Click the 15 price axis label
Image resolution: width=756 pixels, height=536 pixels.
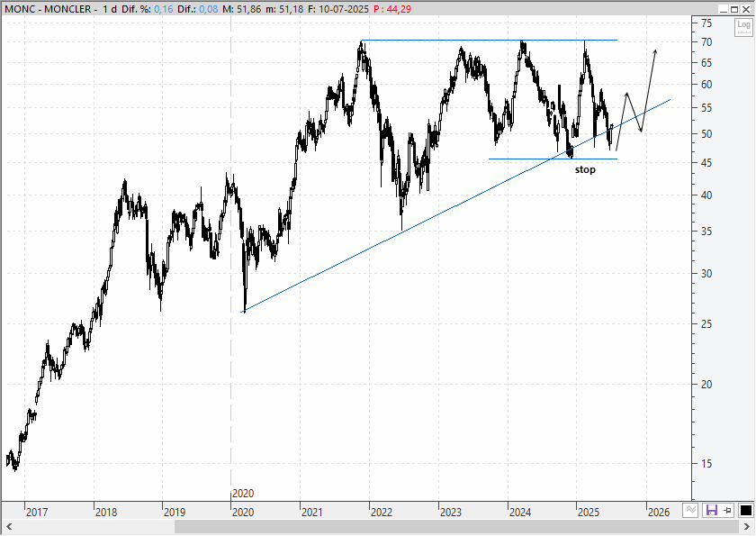point(706,464)
